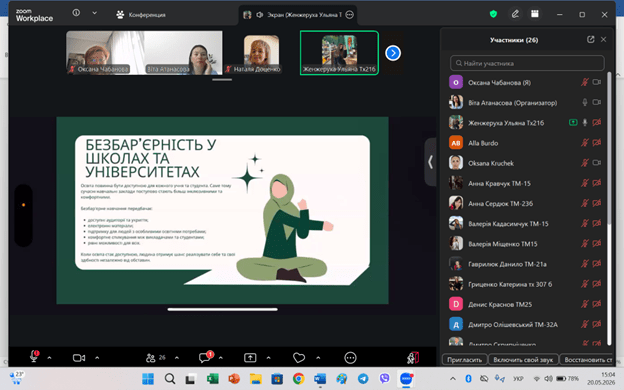
Task: Expand audio settings arrow next to microphone
Action: tap(49, 358)
